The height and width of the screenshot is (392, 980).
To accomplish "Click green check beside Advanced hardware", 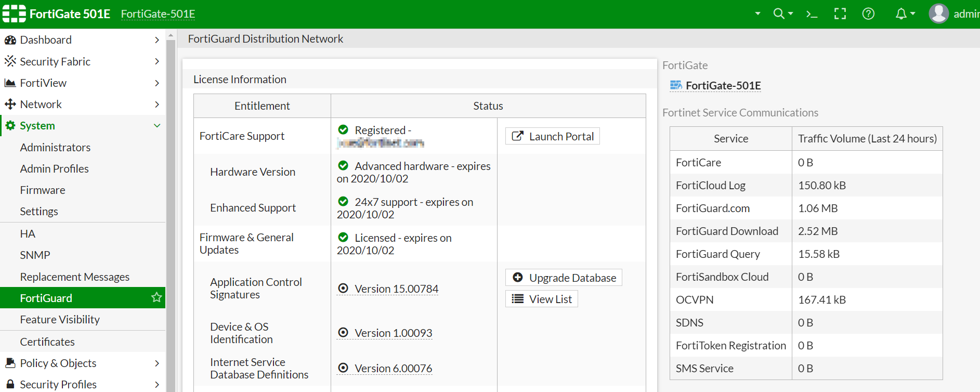I will 343,165.
